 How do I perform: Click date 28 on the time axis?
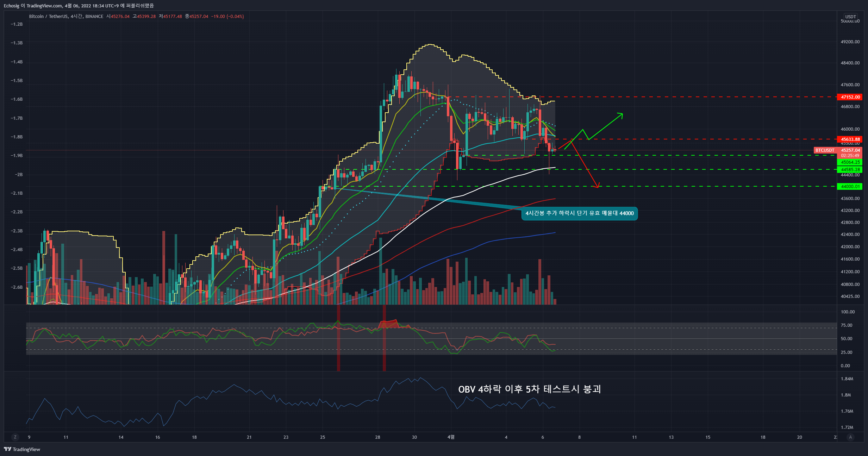(377, 437)
